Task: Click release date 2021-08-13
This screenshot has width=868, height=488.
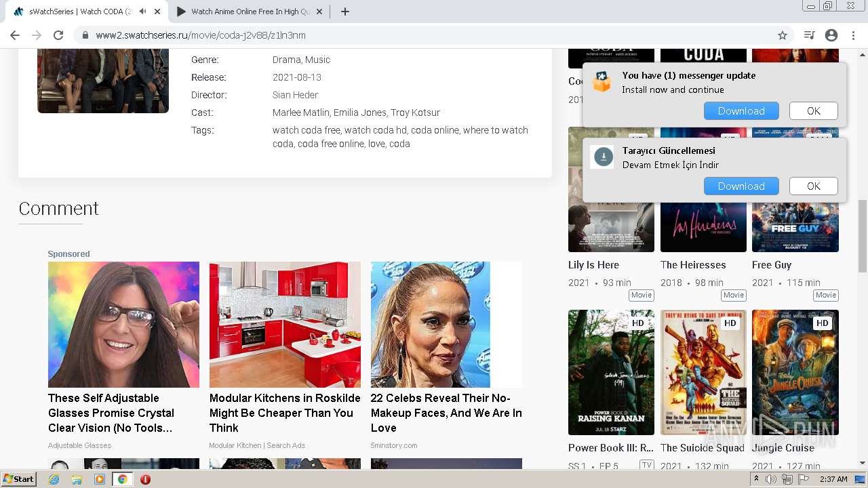Action: coord(297,77)
